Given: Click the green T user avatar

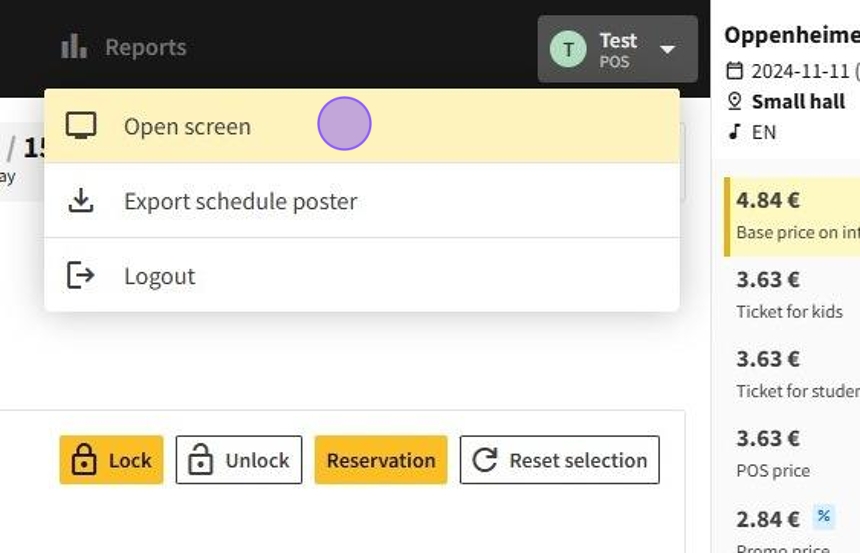Looking at the screenshot, I should pyautogui.click(x=568, y=48).
